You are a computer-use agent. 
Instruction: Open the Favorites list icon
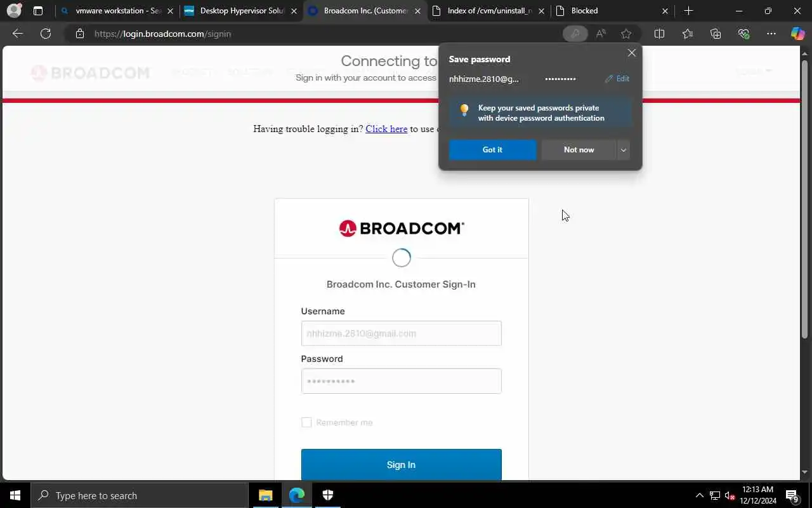[688, 34]
